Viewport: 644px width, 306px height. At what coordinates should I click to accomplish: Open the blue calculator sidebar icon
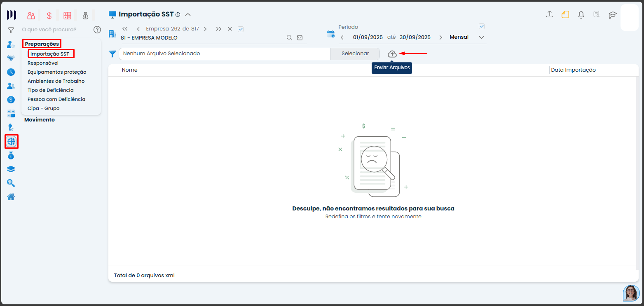11,113
